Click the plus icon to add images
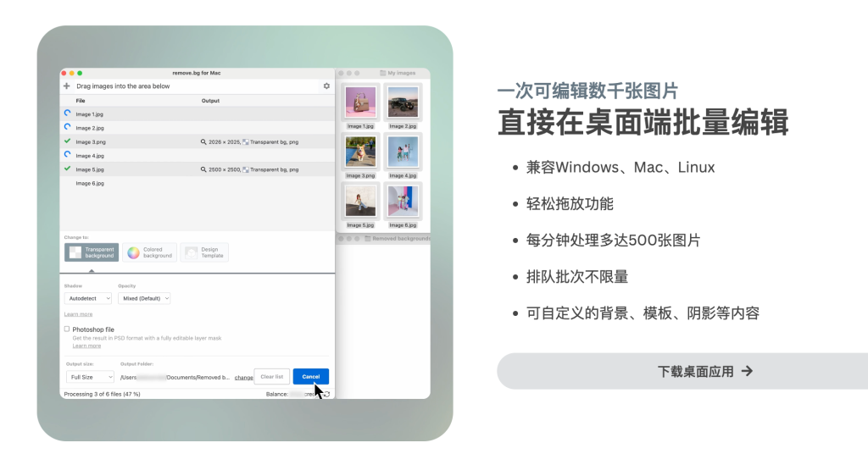This screenshot has width=868, height=465. pos(66,86)
